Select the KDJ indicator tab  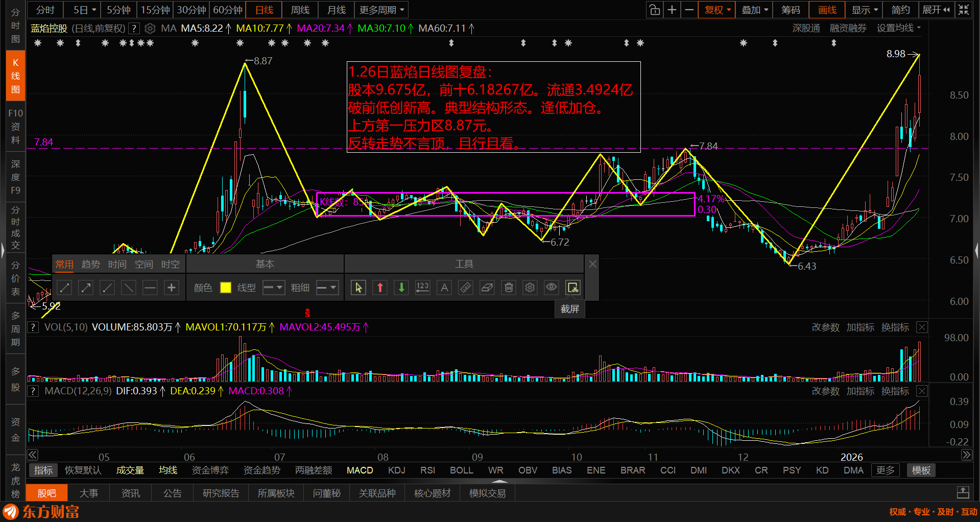point(396,470)
